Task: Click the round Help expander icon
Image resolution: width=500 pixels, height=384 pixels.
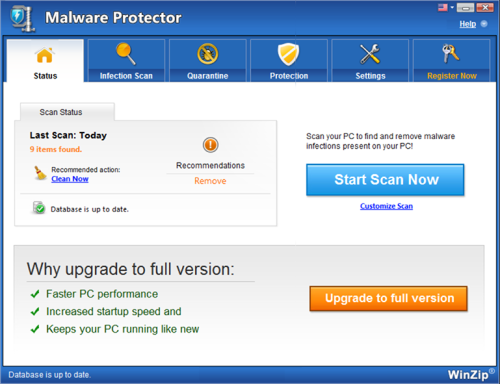Action: click(x=484, y=24)
